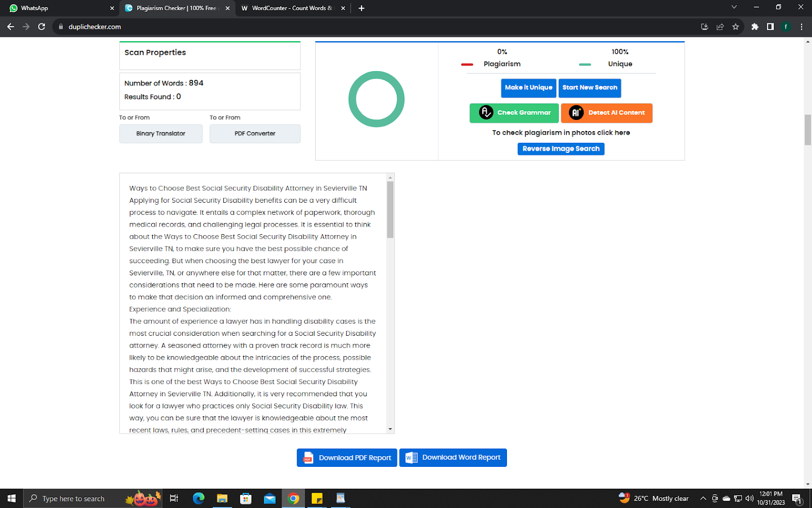Viewport: 812px width, 508px height.
Task: Click the Check Grammar icon button
Action: [x=514, y=113]
